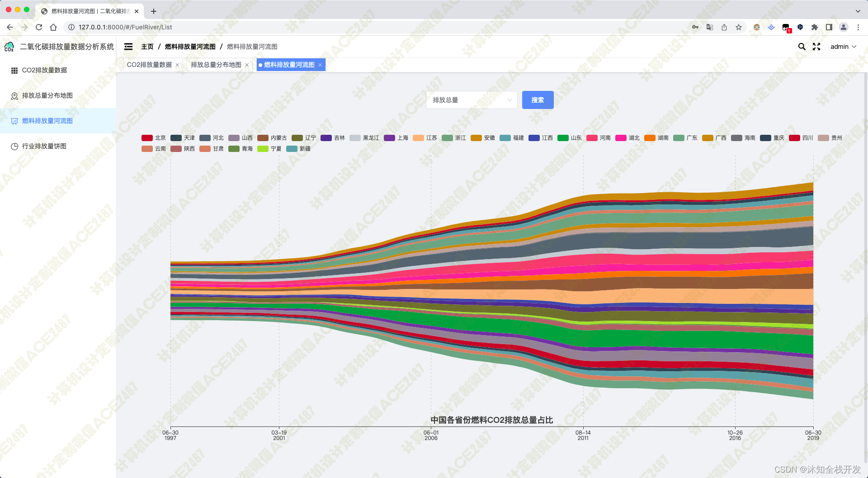The width and height of the screenshot is (868, 478).
Task: Switch to 排放总量分布地图 tab
Action: pyautogui.click(x=216, y=65)
